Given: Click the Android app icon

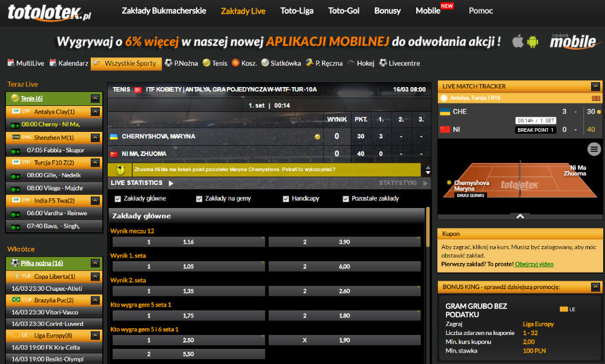Looking at the screenshot, I should coord(532,41).
